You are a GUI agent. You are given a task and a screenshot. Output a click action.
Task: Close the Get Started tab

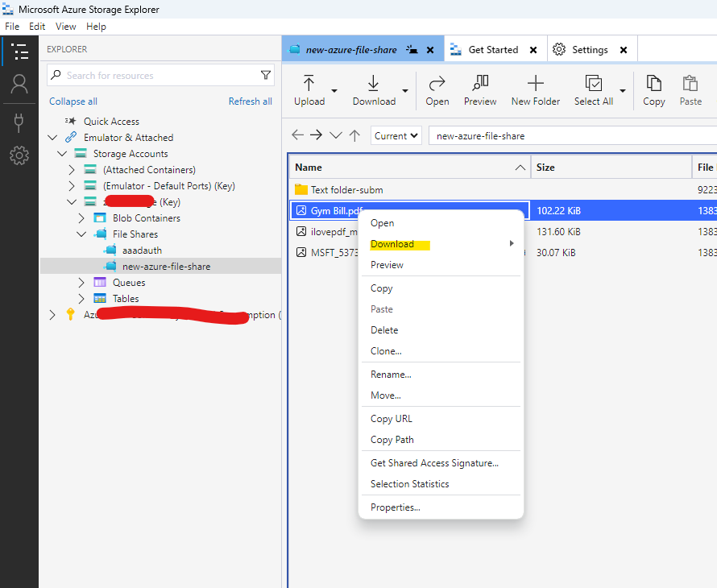[533, 50]
